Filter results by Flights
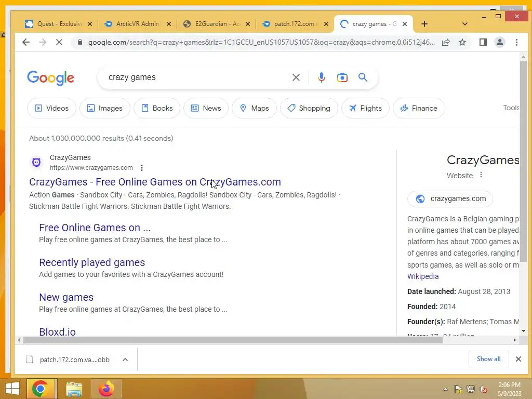Image resolution: width=532 pixels, height=399 pixels. (365, 108)
